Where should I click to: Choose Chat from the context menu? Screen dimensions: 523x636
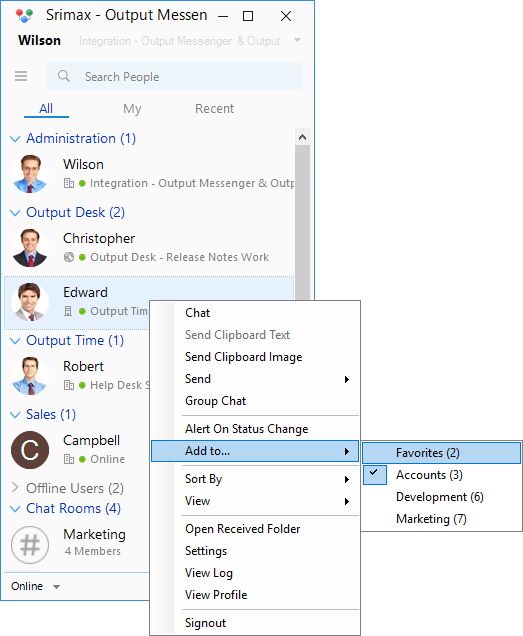click(255, 313)
